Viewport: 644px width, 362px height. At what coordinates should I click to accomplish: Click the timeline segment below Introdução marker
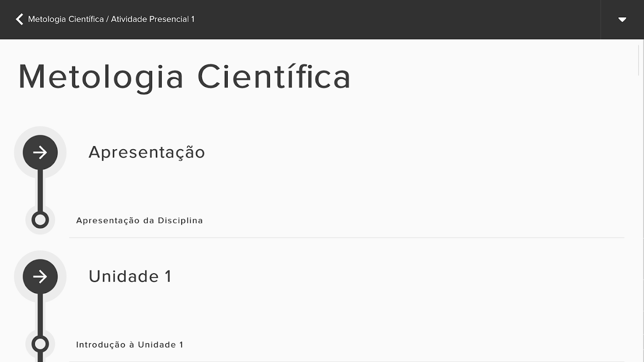pyautogui.click(x=40, y=358)
